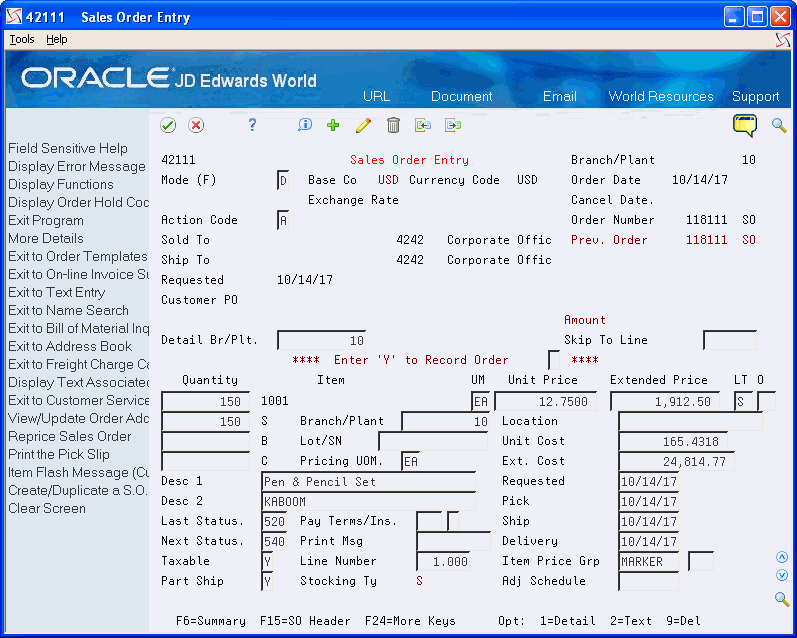Click the red X cancel icon
The image size is (797, 638).
(196, 125)
